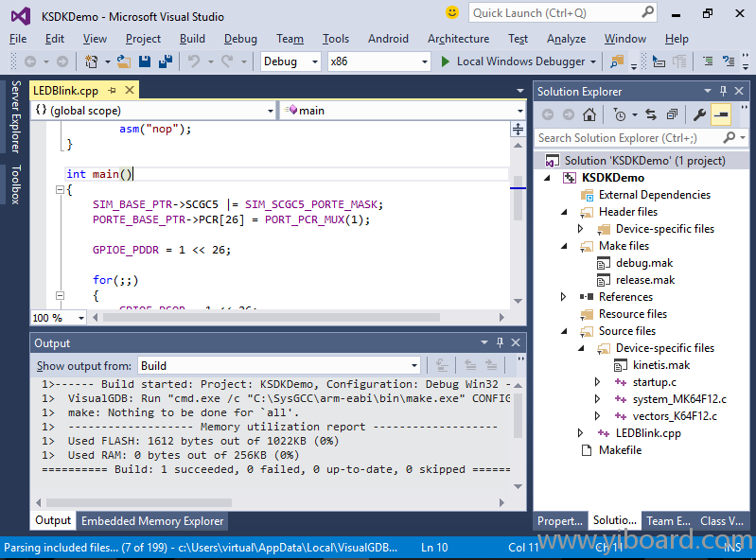Click the editor horizontal scrollbar thumb
This screenshot has width=756, height=560.
[272, 318]
